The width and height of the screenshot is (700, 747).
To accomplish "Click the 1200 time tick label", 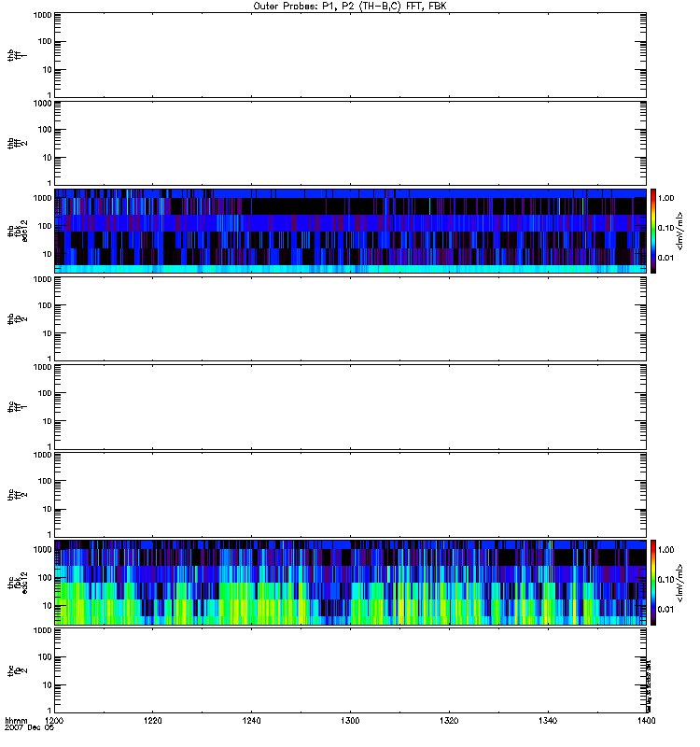I will coord(54,721).
